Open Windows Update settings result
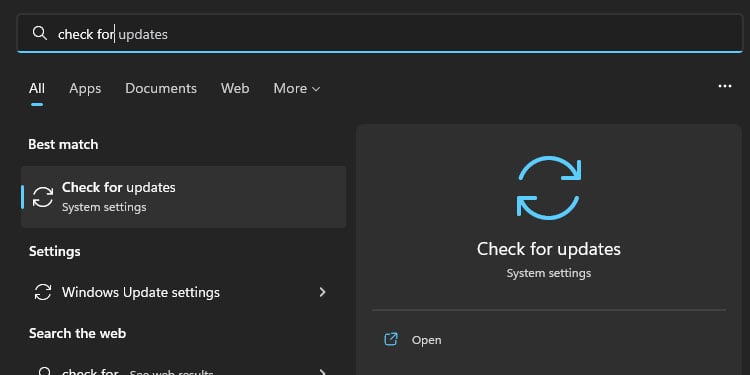Image resolution: width=750 pixels, height=375 pixels. [x=184, y=292]
